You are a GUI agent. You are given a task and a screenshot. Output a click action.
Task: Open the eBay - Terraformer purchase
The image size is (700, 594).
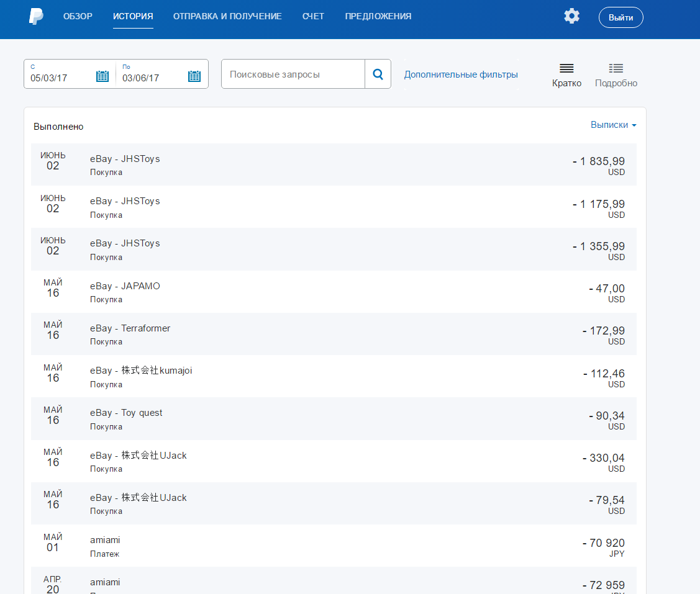pyautogui.click(x=130, y=328)
